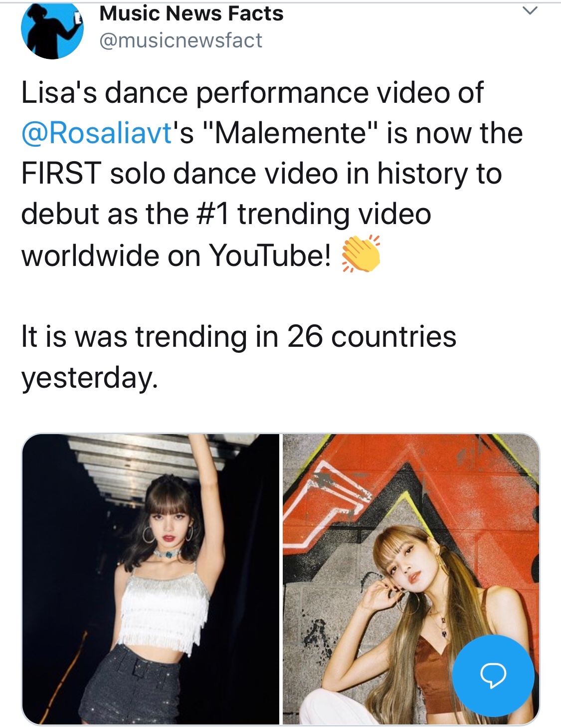Open the @Rosaliavt mention link
This screenshot has width=561, height=728.
(x=97, y=133)
